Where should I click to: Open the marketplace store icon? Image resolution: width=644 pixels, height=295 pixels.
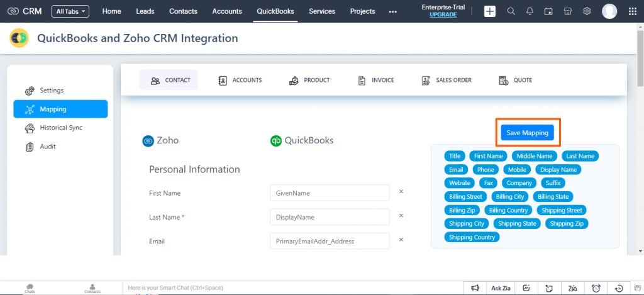[x=568, y=11]
